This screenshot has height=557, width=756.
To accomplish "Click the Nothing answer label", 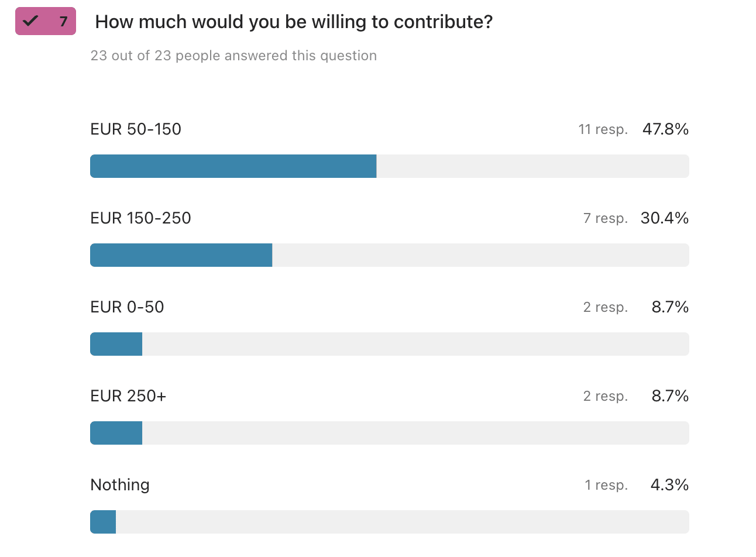I will 120,485.
